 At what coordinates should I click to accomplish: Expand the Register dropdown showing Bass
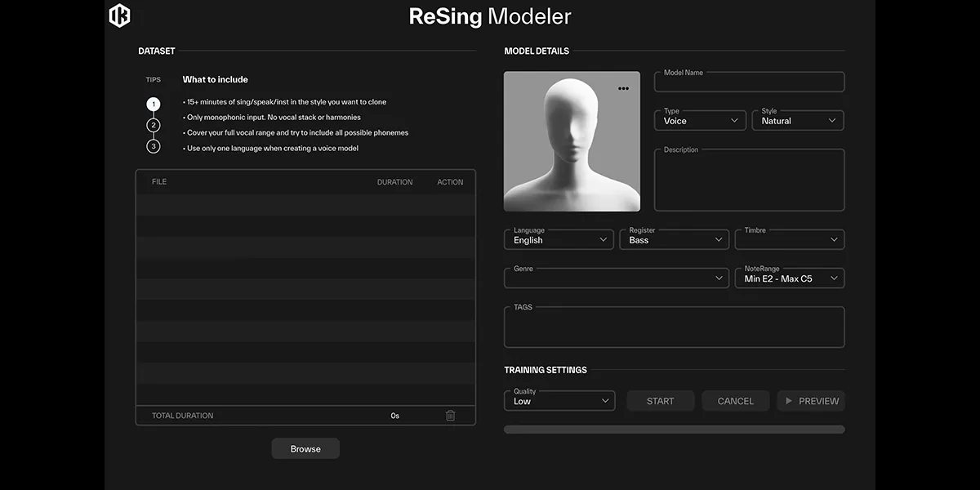coord(674,240)
